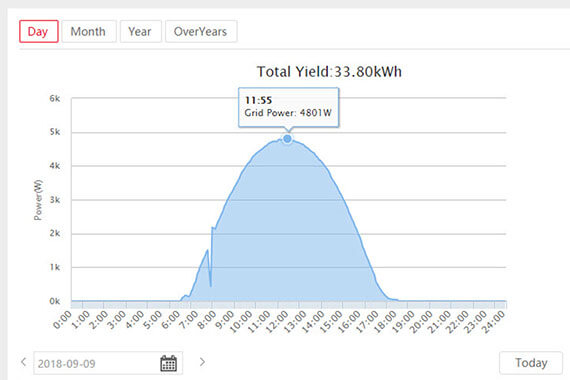Switch to the Month tab
The width and height of the screenshot is (570, 380).
[89, 32]
